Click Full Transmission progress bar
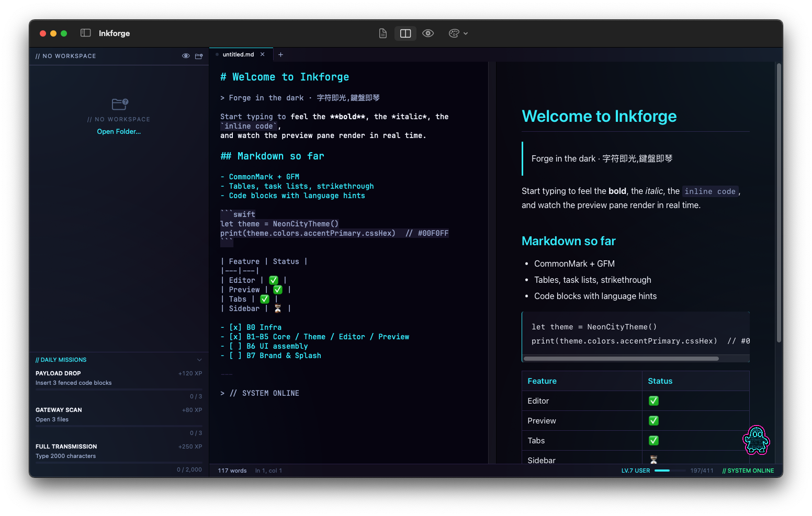Viewport: 812px width, 516px height. point(119,463)
